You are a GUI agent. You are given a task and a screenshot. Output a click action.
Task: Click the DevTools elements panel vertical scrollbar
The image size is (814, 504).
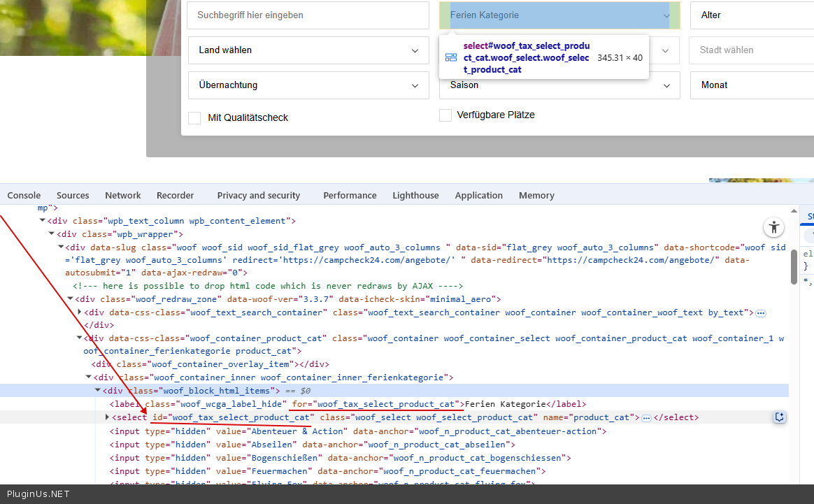[x=794, y=266]
